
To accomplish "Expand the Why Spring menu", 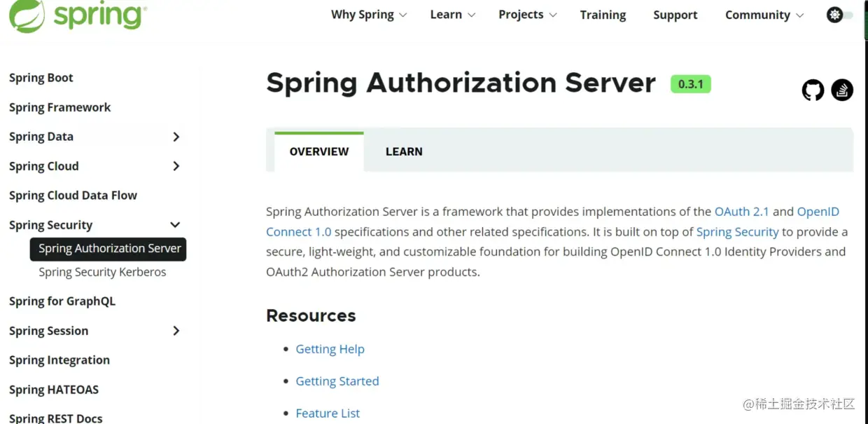I will coord(368,15).
